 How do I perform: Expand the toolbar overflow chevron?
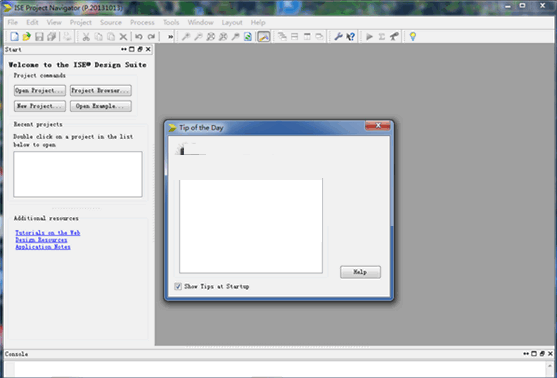click(171, 37)
